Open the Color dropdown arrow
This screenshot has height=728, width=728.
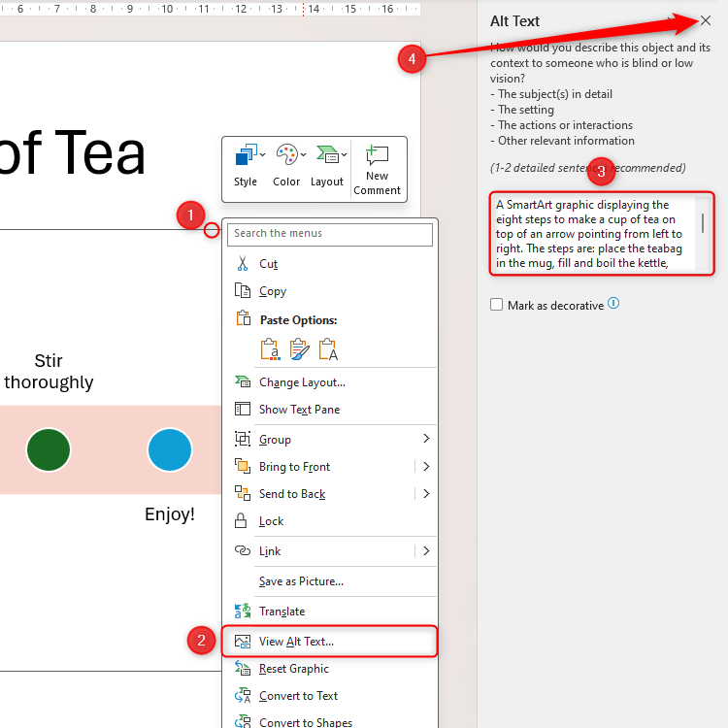click(303, 154)
